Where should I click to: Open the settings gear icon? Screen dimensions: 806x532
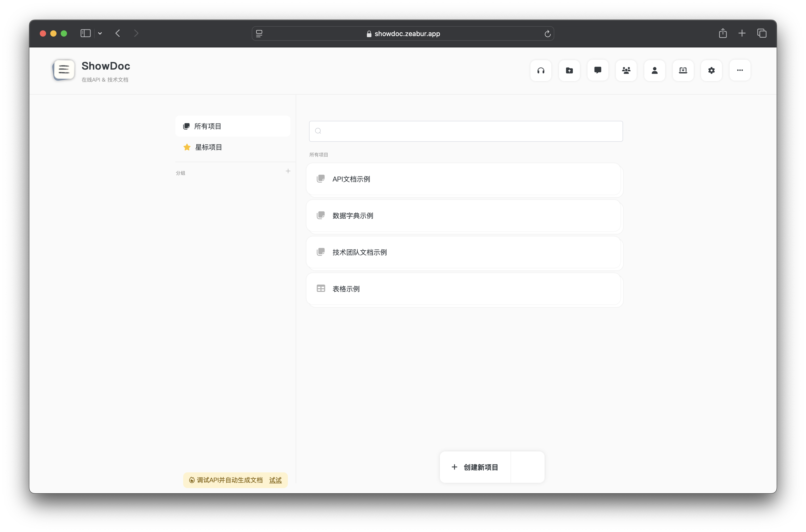pos(711,70)
